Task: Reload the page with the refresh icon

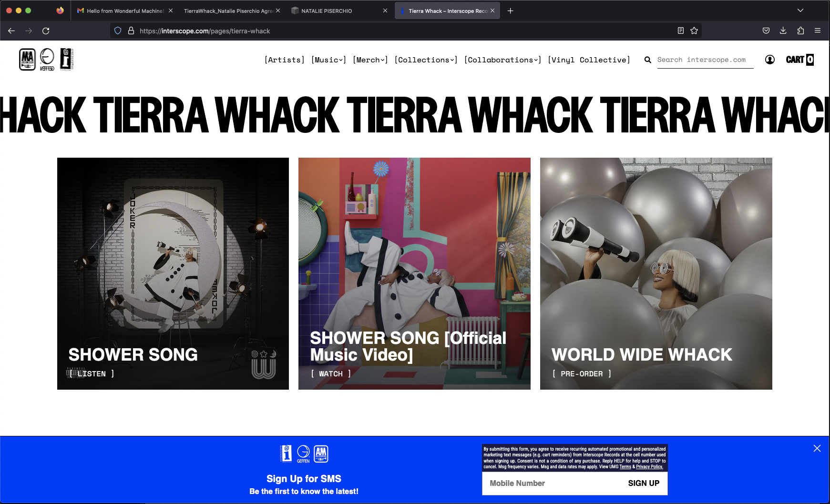Action: [46, 31]
